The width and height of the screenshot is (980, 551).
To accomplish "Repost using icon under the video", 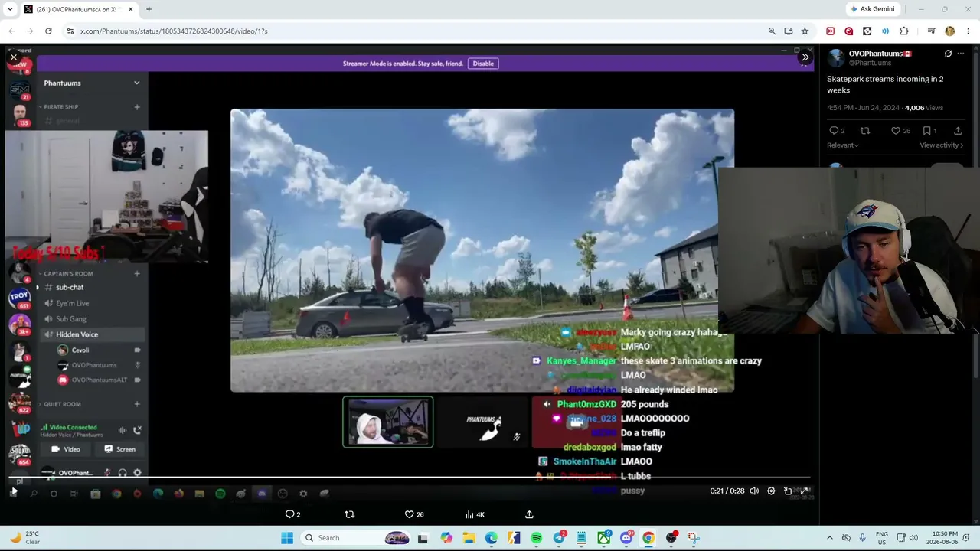I will 350,514.
